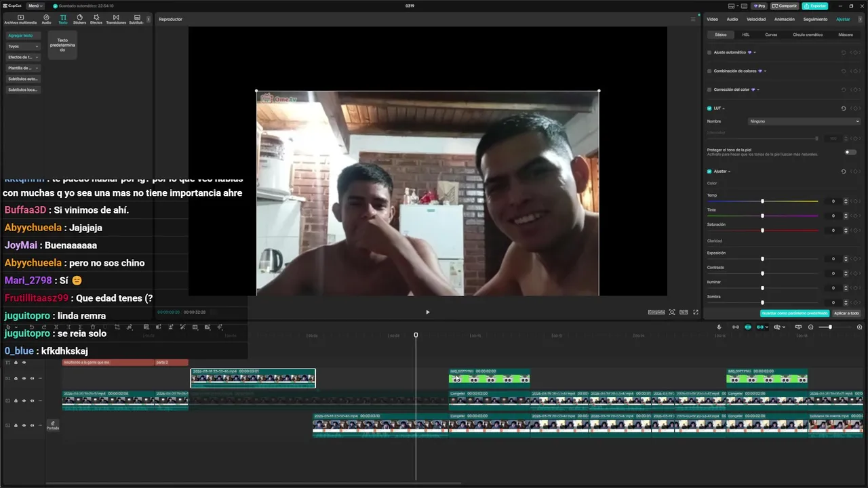Uncheck the Ajustar checkbox
The height and width of the screenshot is (488, 868).
tap(709, 171)
